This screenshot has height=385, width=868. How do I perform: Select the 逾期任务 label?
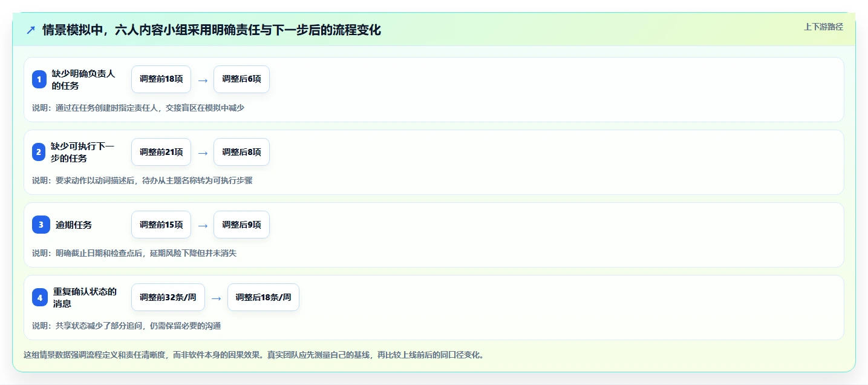click(x=74, y=225)
